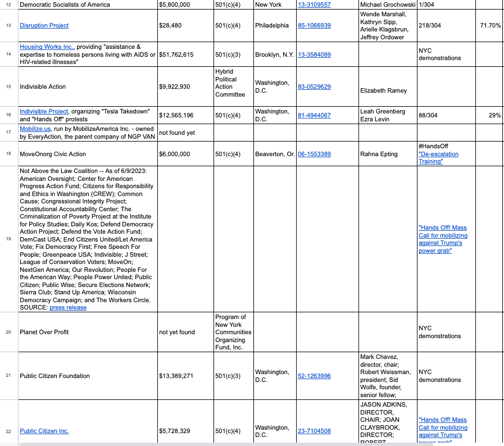
Task: Open EIN link 83-0529629
Action: [314, 87]
